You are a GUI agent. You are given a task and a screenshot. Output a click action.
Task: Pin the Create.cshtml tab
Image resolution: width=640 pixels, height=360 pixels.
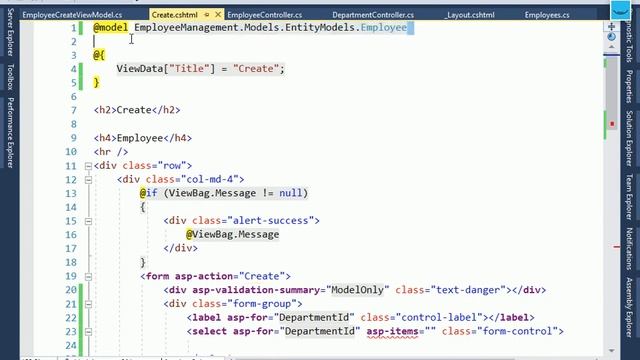pos(207,15)
